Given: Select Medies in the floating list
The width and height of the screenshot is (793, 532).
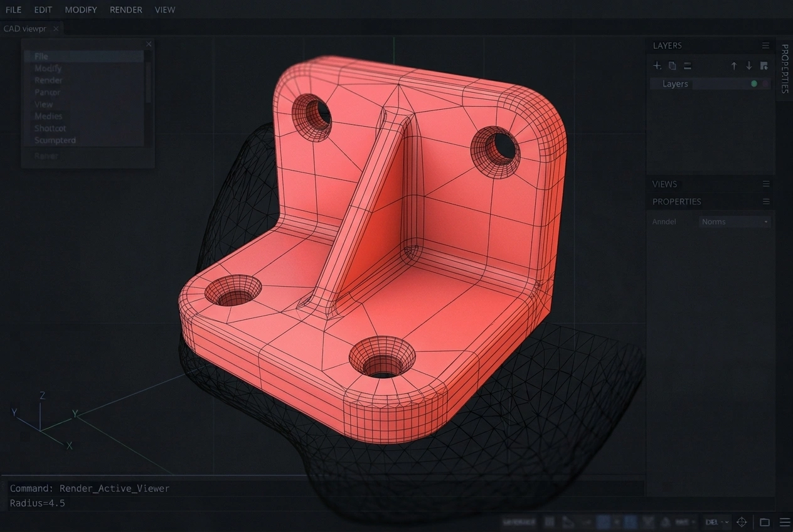Looking at the screenshot, I should (x=84, y=116).
